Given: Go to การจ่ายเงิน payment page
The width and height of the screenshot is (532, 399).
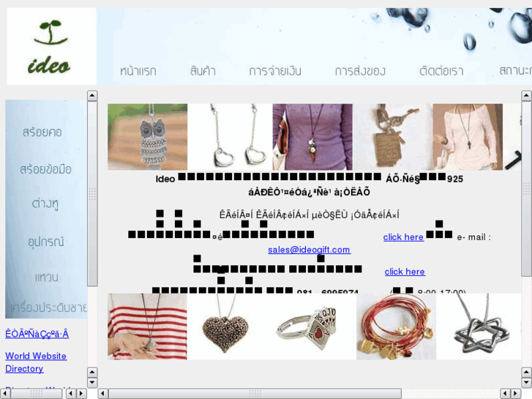Looking at the screenshot, I should [275, 71].
